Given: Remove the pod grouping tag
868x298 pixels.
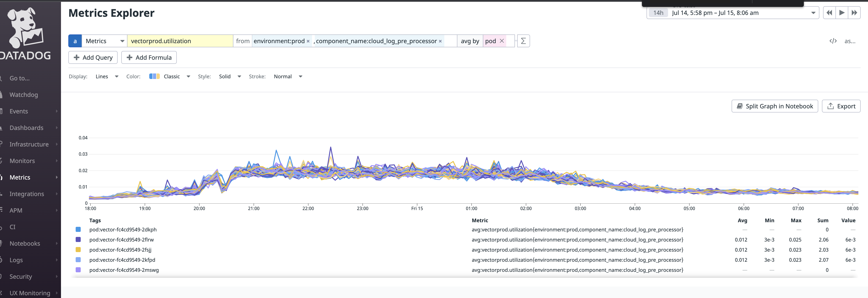Looking at the screenshot, I should 502,41.
